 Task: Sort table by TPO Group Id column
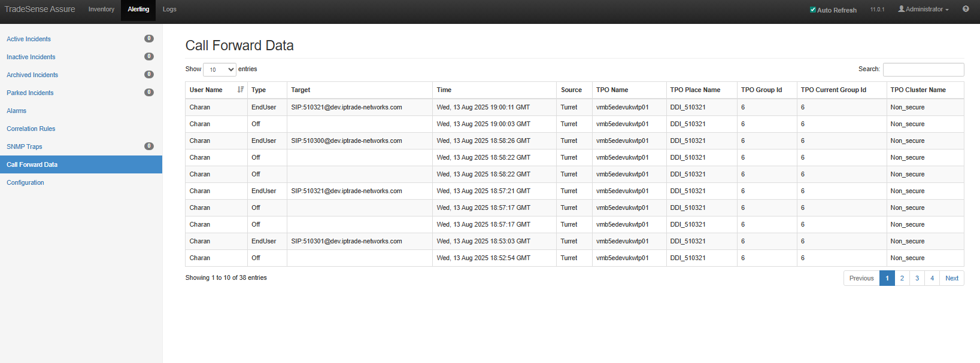[x=766, y=90]
